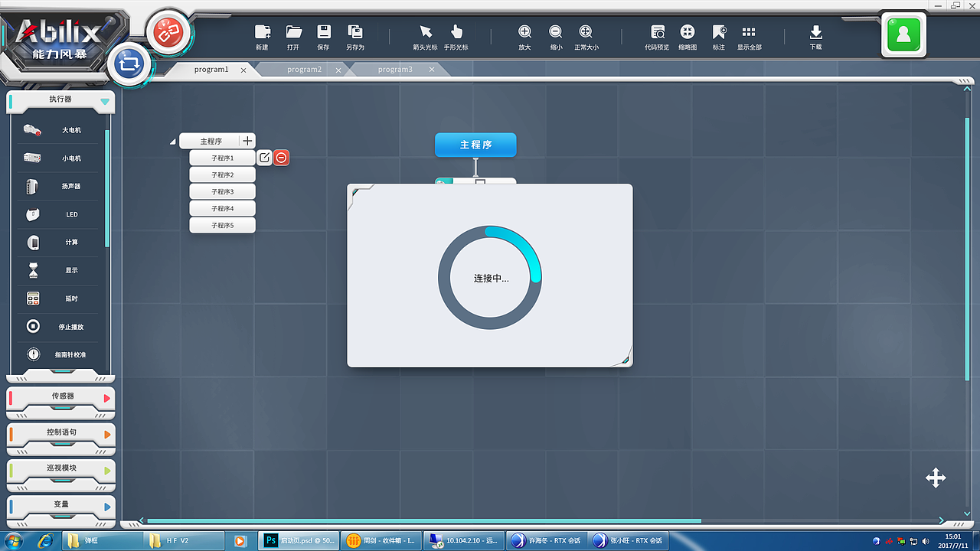The image size is (980, 551).
Task: Select the delay (延时) block
Action: pos(60,298)
